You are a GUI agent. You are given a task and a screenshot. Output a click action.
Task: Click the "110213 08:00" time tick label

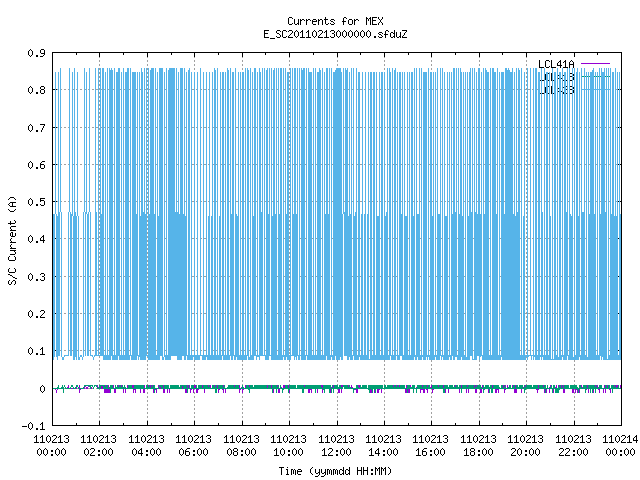(x=241, y=446)
